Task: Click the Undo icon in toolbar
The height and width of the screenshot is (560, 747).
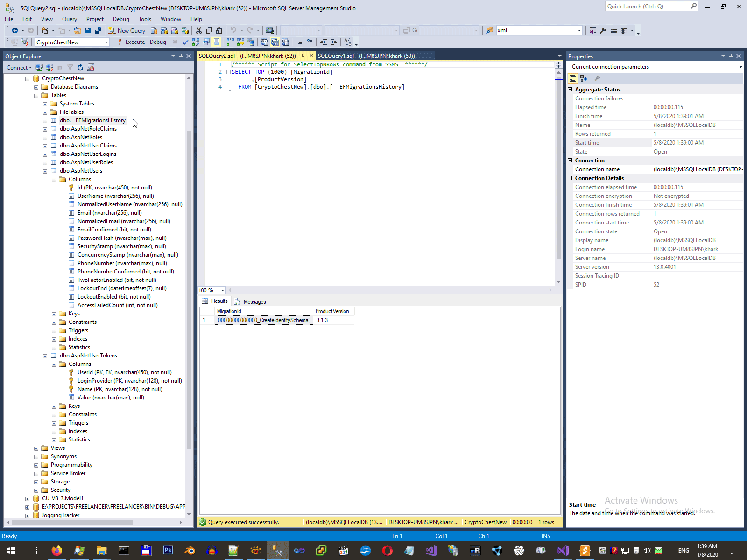Action: [233, 30]
